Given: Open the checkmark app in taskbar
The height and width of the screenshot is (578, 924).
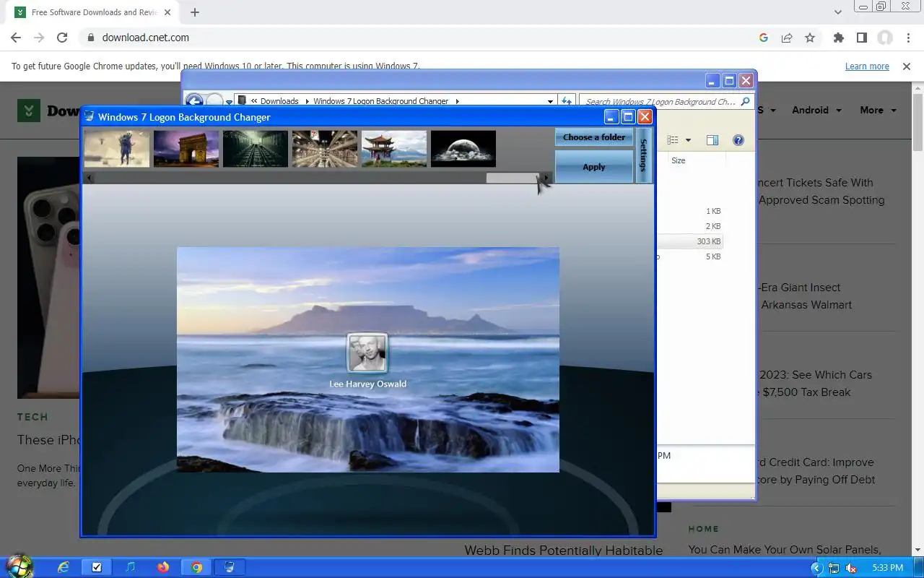Looking at the screenshot, I should point(97,567).
